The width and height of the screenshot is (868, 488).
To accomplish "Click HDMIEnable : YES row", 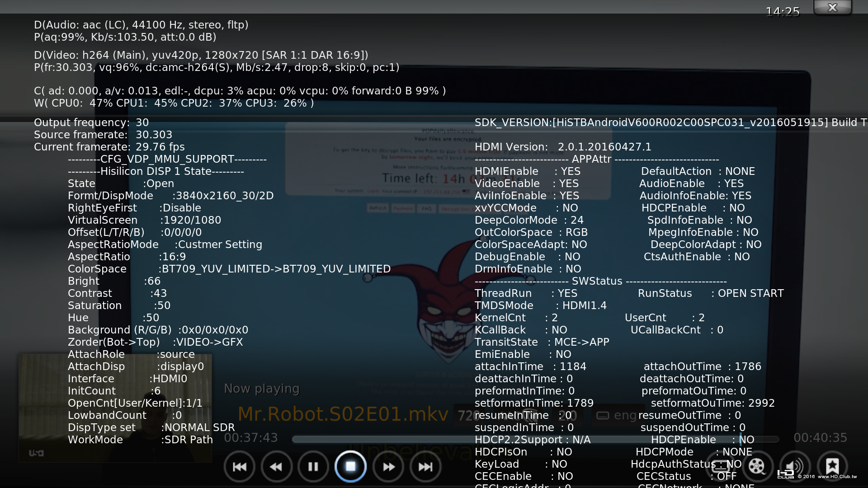I will click(528, 171).
